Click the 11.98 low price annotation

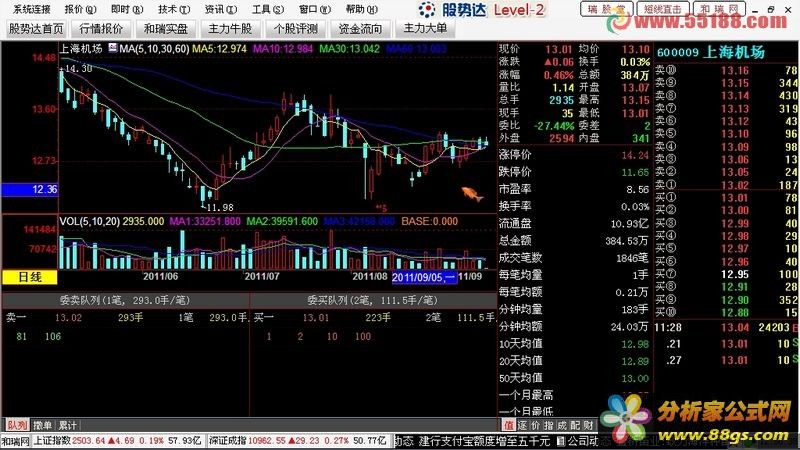[219, 207]
